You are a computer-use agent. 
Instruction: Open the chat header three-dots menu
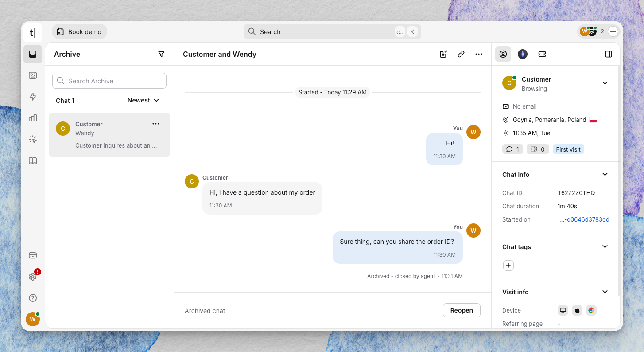[479, 54]
